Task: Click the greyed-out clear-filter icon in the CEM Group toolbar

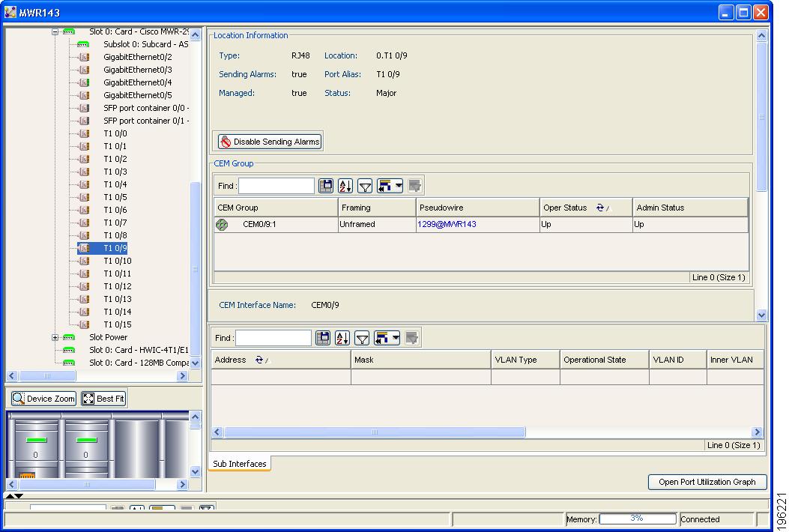Action: 414,186
